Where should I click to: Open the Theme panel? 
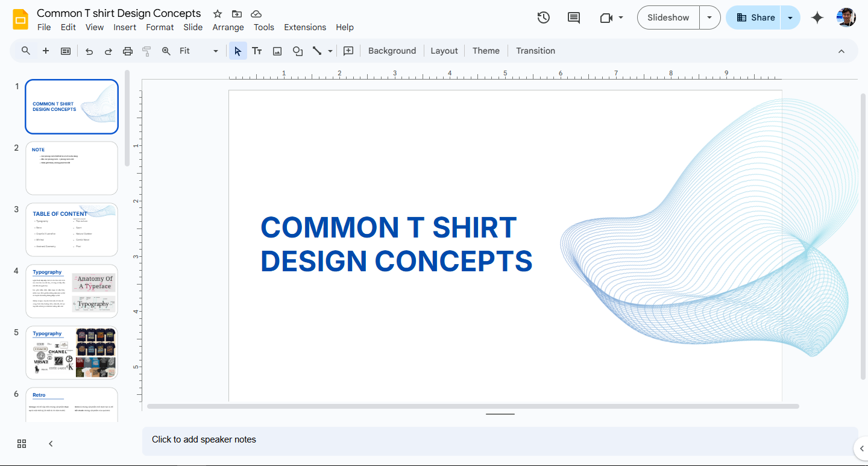click(x=486, y=51)
